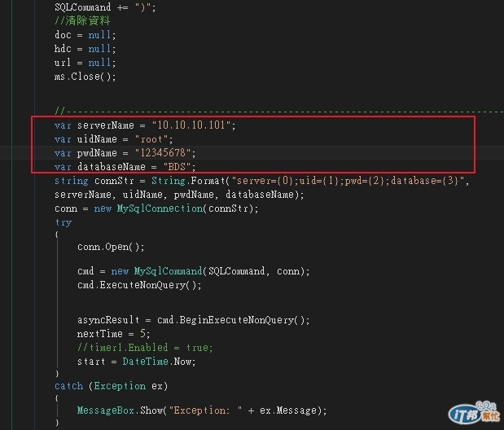Click the cmd.ExecuteNonQuery() line
The image size is (504, 430).
pyautogui.click(x=139, y=285)
